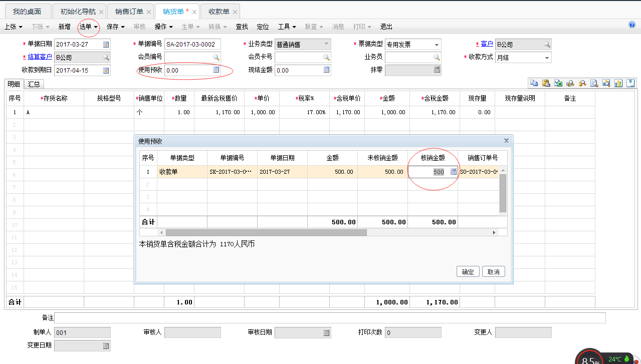Click the magnifier icon in 会员编号 field
This screenshot has width=641, height=364.
(x=216, y=58)
